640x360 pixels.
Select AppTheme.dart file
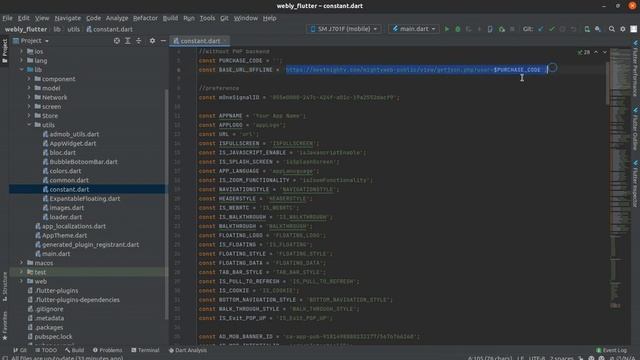click(64, 235)
